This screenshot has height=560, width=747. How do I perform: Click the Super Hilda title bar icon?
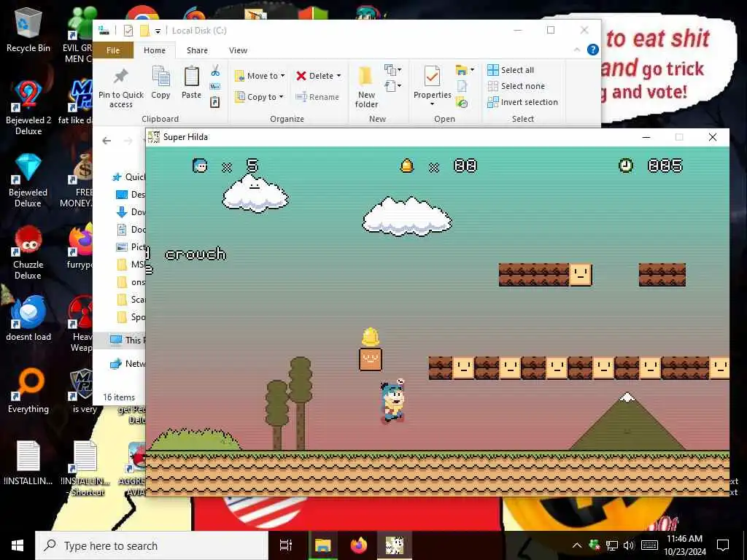click(x=153, y=137)
